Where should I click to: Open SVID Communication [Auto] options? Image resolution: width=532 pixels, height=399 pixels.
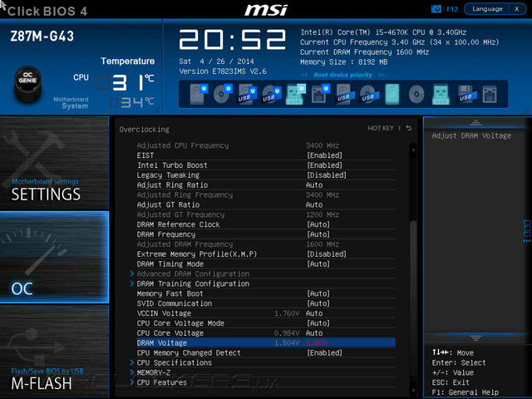pos(318,303)
